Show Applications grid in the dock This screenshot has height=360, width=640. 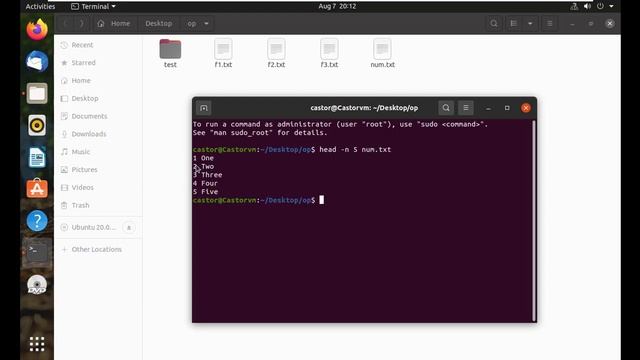coord(37,344)
